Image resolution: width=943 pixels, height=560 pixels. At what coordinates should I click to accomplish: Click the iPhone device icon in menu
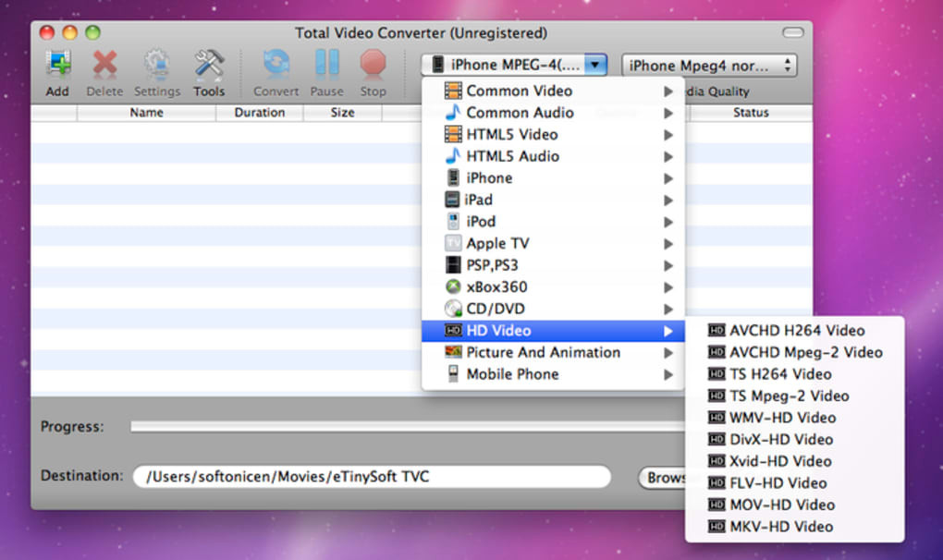pos(453,177)
